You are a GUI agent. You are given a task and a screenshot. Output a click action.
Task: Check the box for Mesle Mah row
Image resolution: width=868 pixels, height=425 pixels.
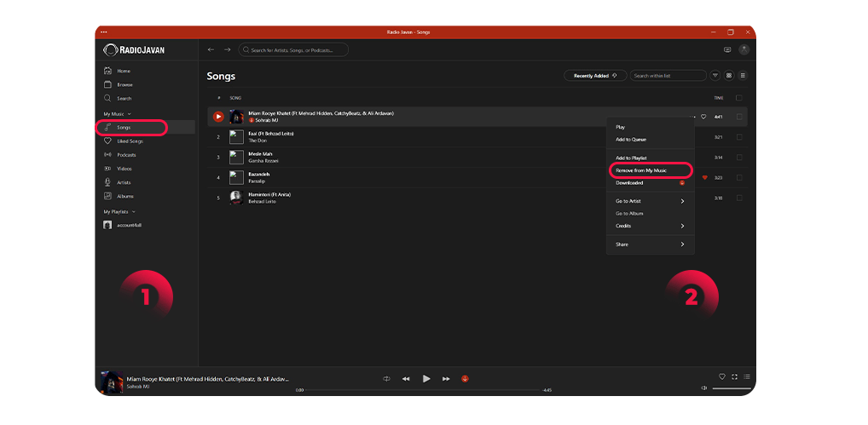[x=739, y=158]
